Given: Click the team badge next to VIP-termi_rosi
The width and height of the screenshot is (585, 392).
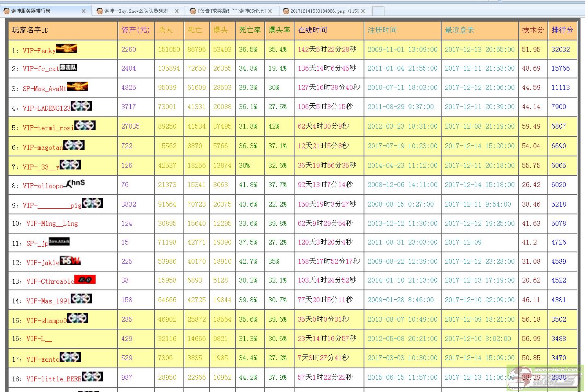Looking at the screenshot, I should tap(85, 125).
